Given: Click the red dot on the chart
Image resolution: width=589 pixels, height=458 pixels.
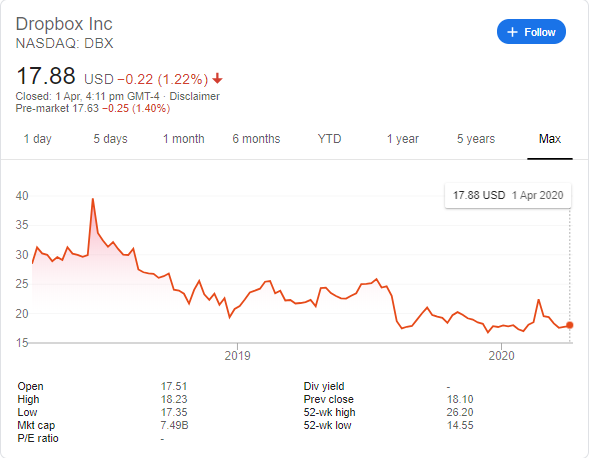Looking at the screenshot, I should (569, 325).
